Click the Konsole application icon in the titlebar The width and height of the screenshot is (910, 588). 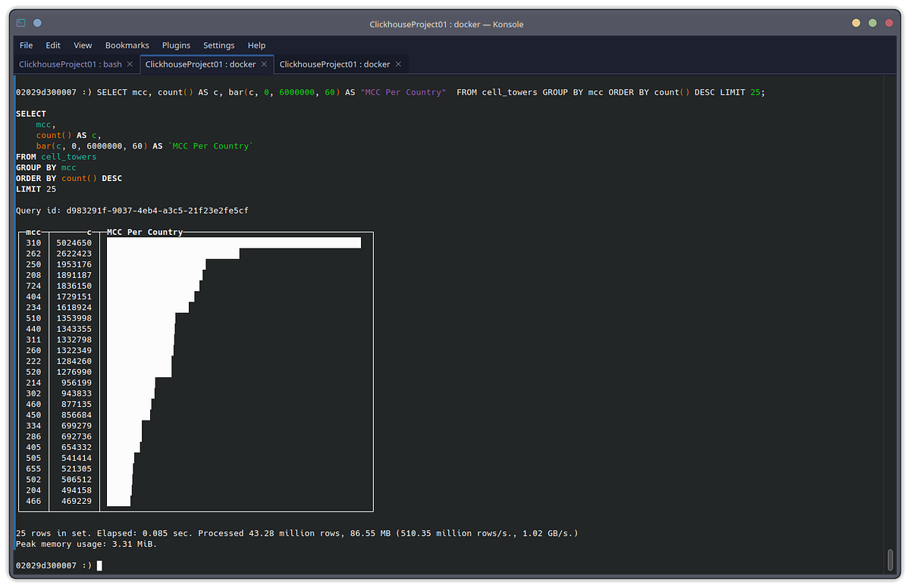[x=20, y=23]
